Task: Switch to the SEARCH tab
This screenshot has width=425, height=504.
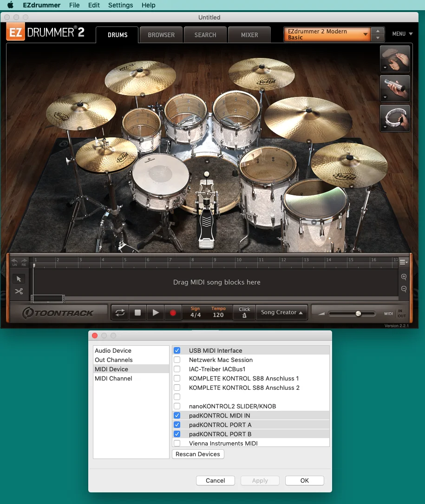Action: click(x=205, y=35)
